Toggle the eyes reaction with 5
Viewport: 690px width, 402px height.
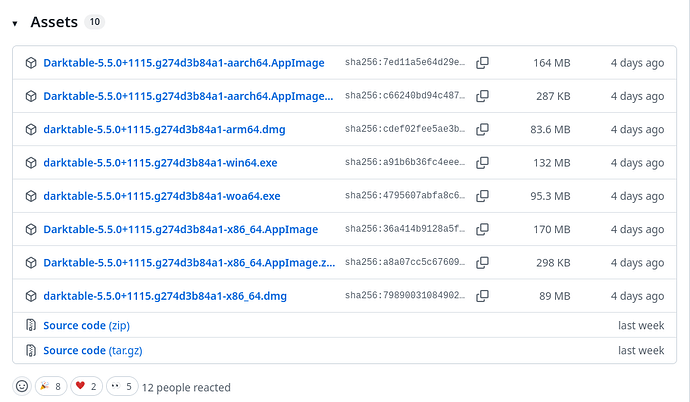point(122,386)
